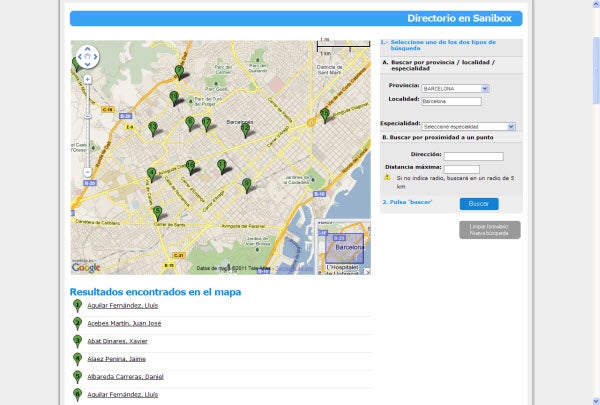
Task: Select map marker number 13
Action: point(153,128)
